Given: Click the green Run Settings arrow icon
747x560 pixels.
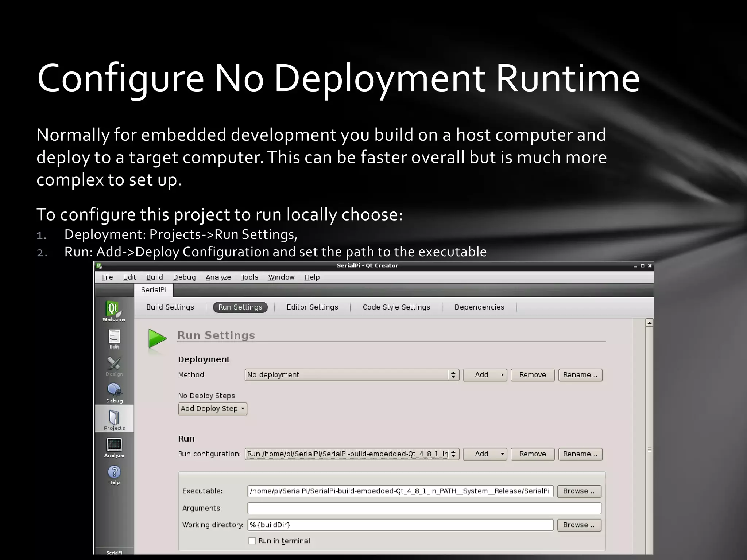Looking at the screenshot, I should click(x=158, y=339).
